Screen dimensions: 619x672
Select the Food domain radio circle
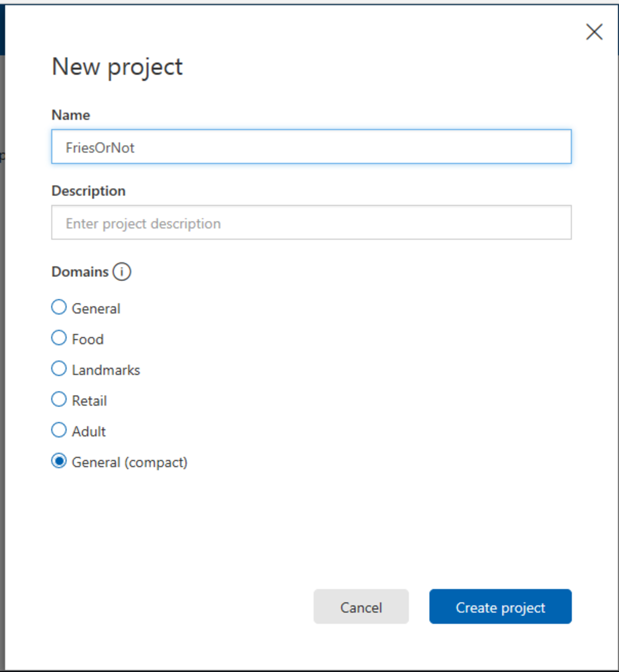pos(59,338)
